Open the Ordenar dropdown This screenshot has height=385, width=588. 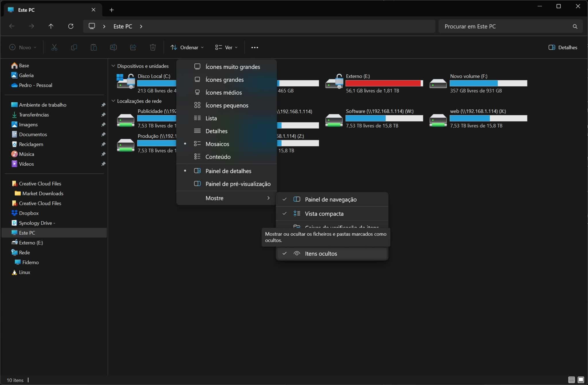point(187,48)
